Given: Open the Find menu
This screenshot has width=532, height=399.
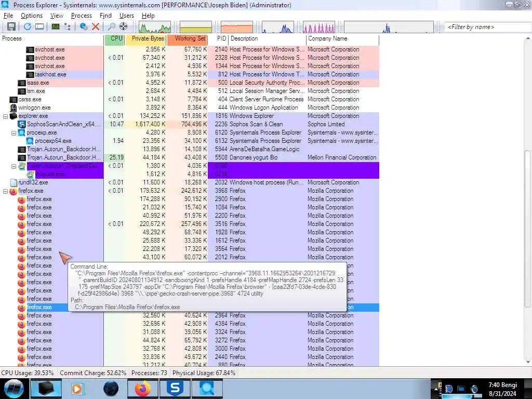Looking at the screenshot, I should point(105,16).
